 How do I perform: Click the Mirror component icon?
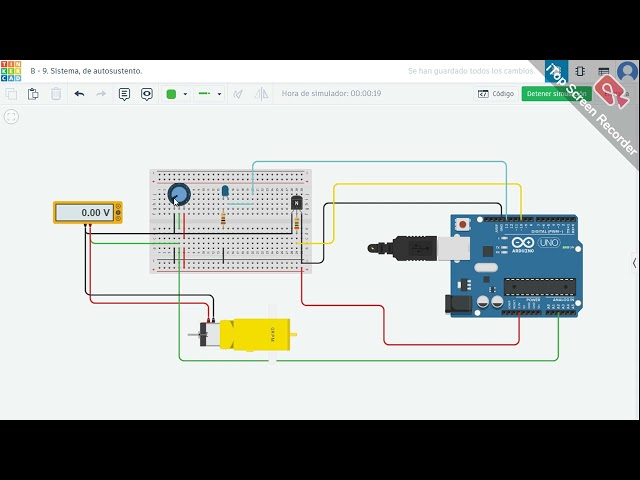(261, 94)
